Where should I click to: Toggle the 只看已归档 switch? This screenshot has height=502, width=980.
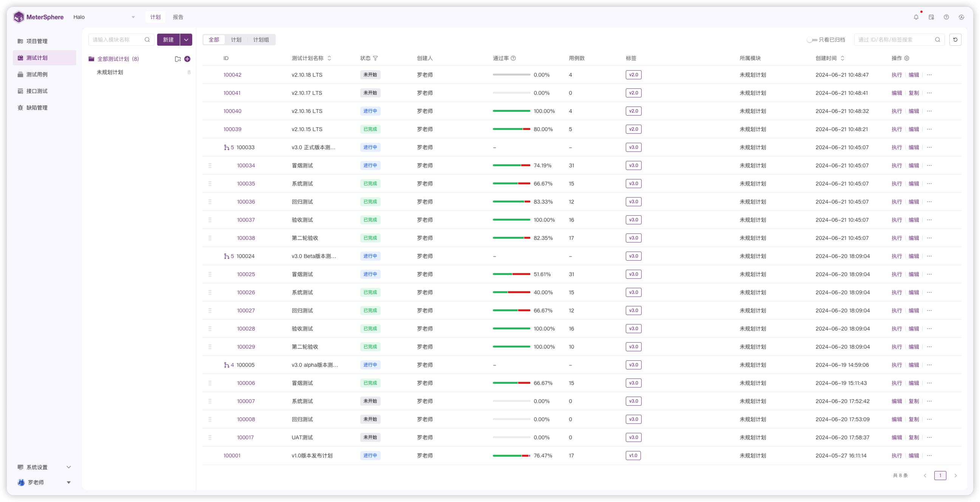[812, 40]
